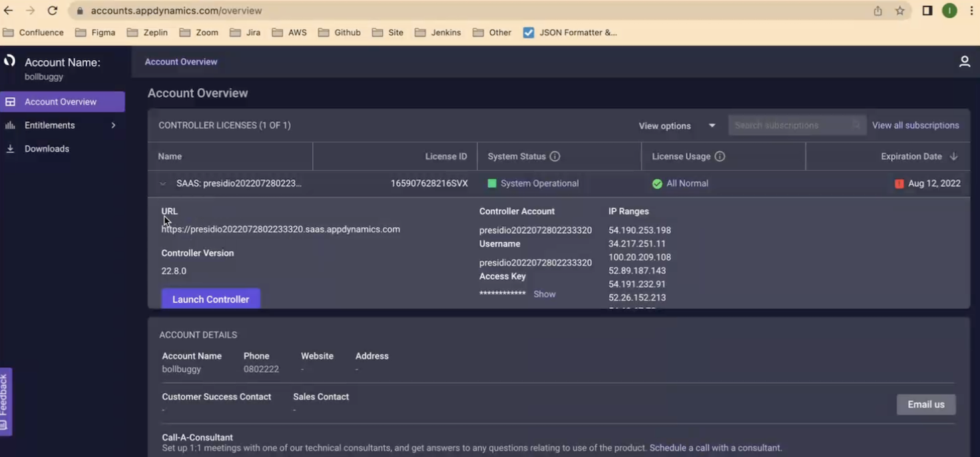Screen dimensions: 980x457
Task: Open Downloads from the sidebar
Action: pyautogui.click(x=47, y=149)
